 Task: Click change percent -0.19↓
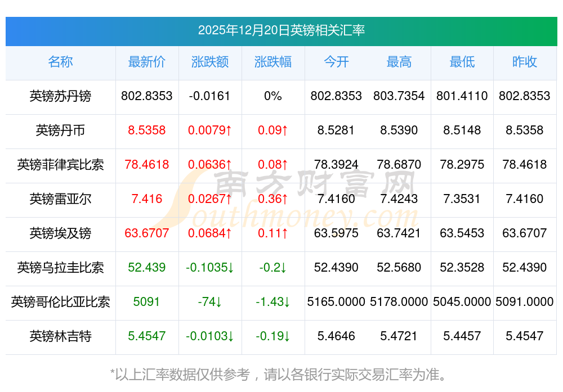tap(273, 336)
